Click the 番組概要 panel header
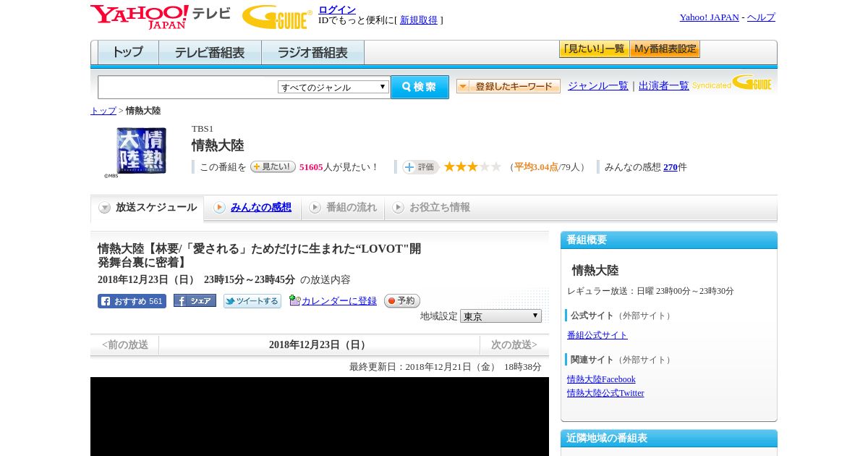Screen dimensions: 868x456 669,240
